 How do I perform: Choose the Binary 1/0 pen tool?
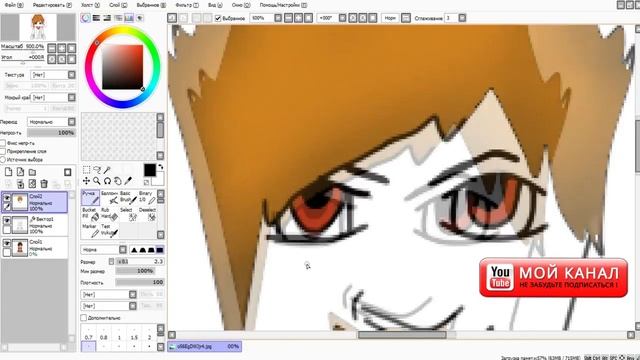(x=147, y=197)
